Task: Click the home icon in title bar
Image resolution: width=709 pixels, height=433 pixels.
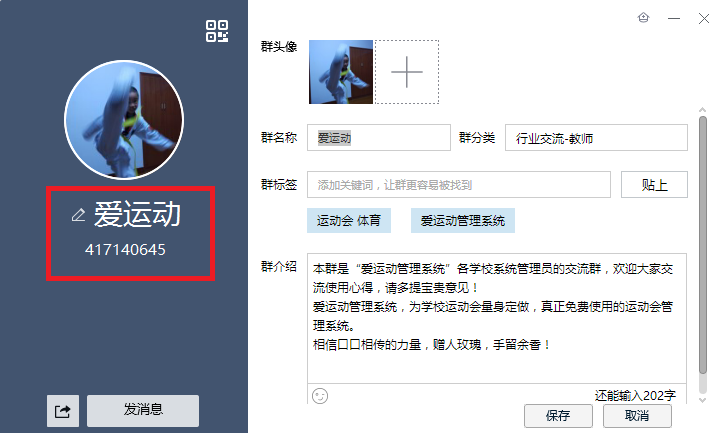Action: (643, 18)
